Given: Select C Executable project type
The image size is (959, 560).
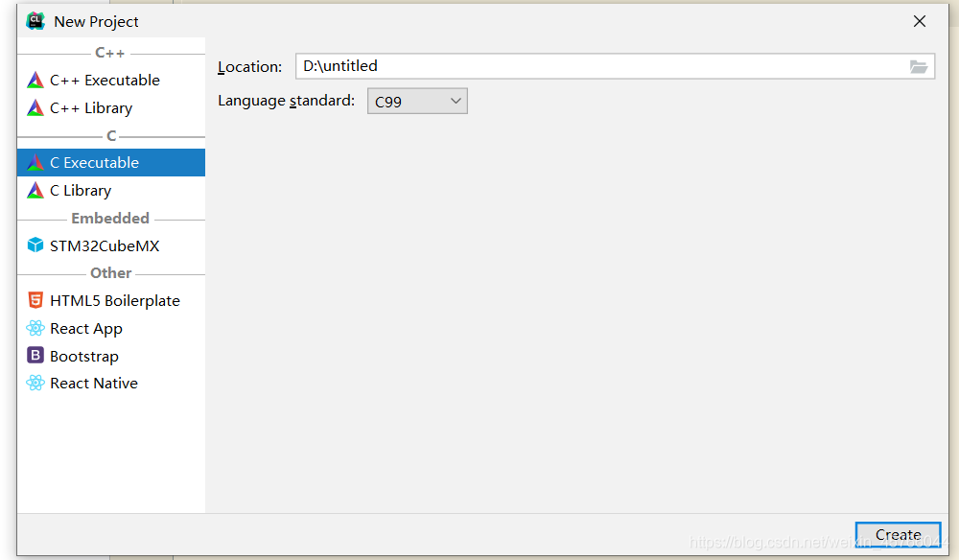Looking at the screenshot, I should 110,163.
